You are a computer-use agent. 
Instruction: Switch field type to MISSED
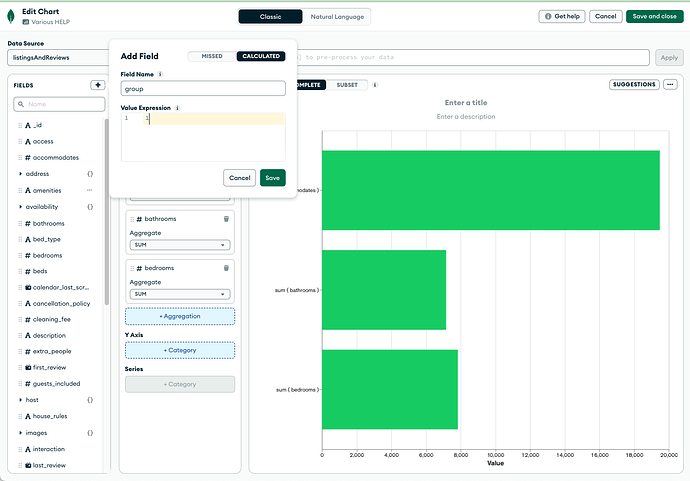pos(212,56)
